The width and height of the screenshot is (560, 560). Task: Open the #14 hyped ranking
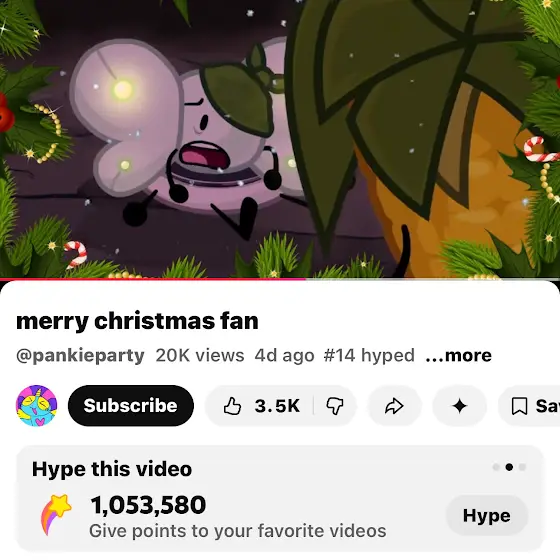pyautogui.click(x=369, y=355)
